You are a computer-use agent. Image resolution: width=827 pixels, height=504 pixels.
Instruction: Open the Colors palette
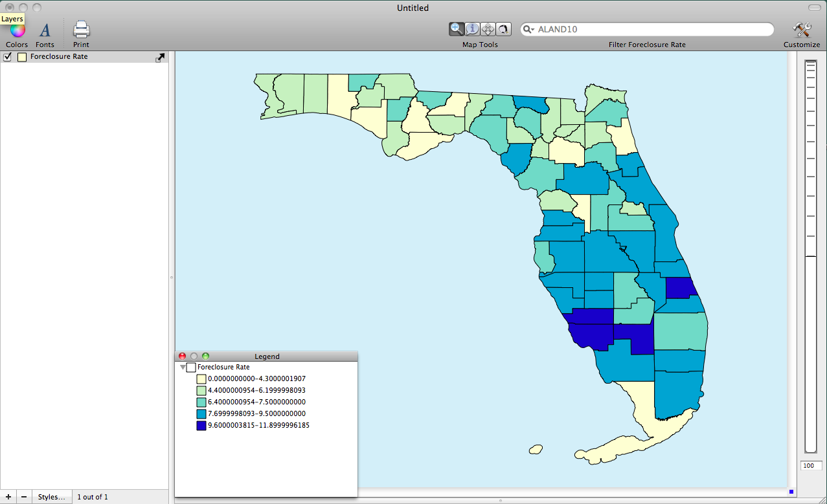tap(17, 30)
